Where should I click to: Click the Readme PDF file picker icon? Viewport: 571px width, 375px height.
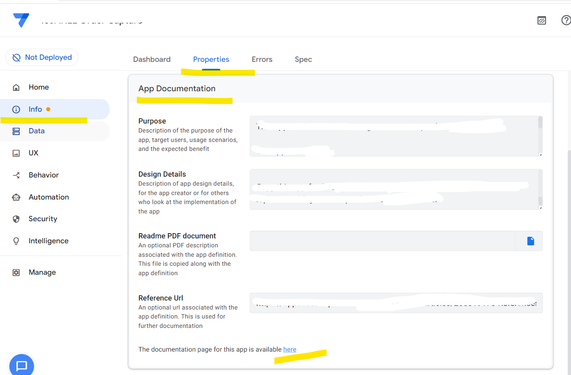point(530,241)
